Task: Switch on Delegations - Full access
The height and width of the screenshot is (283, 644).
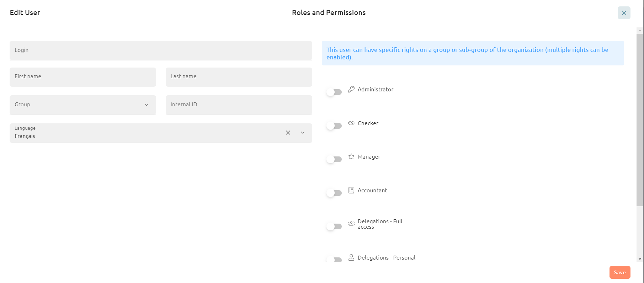Action: (334, 226)
